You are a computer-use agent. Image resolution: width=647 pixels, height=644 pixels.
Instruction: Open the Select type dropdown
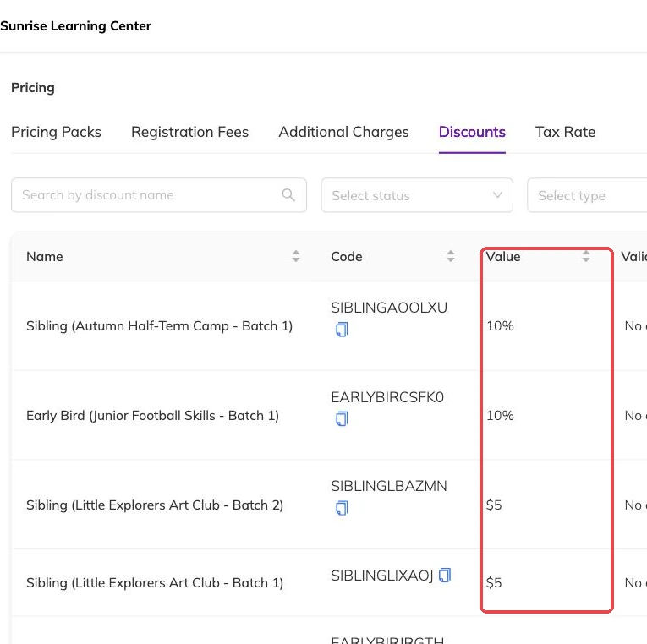coord(587,195)
